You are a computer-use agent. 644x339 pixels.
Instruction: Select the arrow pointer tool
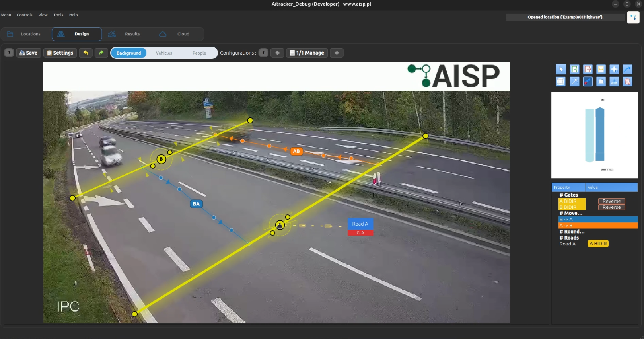[x=561, y=69]
